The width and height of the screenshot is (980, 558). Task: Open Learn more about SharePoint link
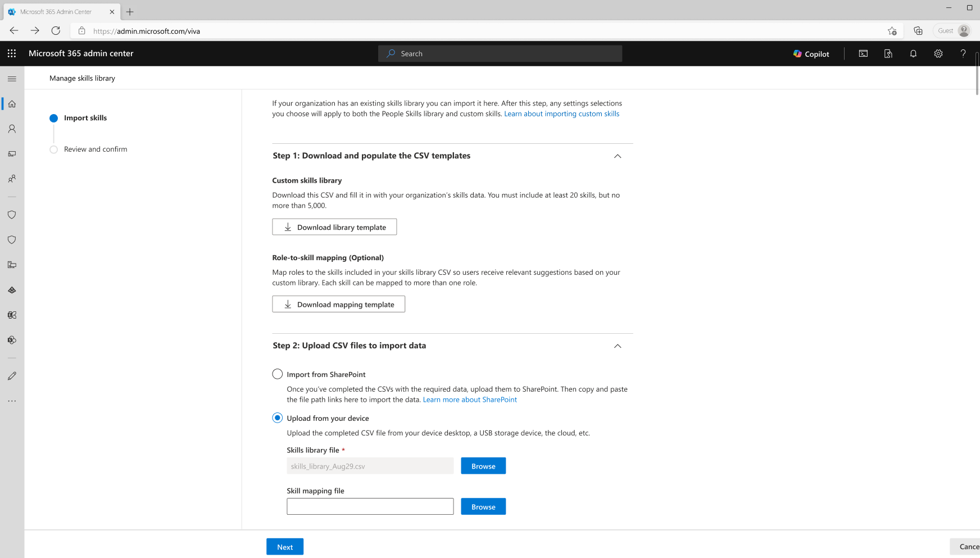[470, 400]
